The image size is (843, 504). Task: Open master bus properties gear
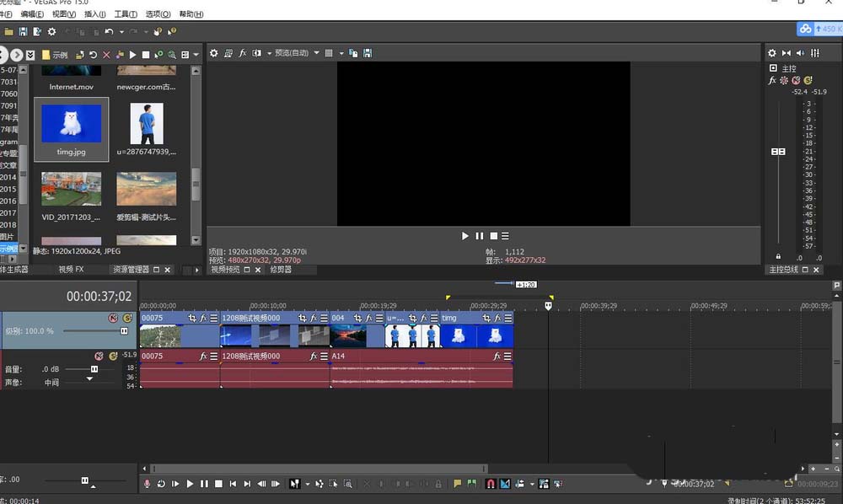772,53
